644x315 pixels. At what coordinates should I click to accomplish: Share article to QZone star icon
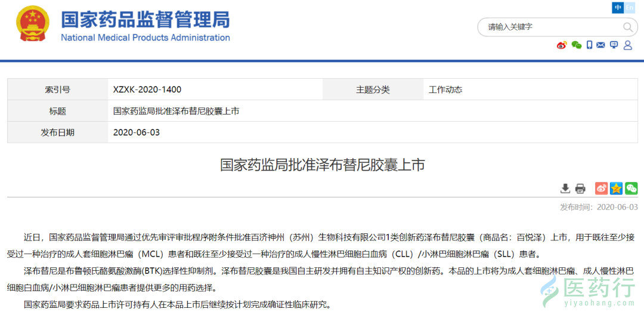point(617,189)
